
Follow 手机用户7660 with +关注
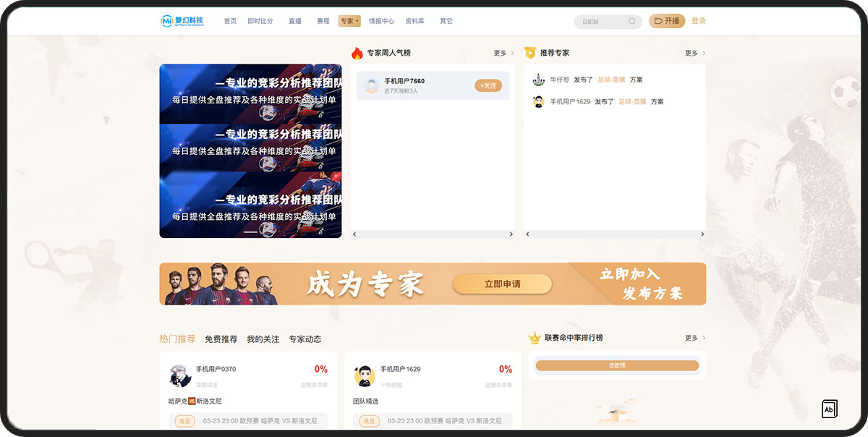tap(488, 85)
